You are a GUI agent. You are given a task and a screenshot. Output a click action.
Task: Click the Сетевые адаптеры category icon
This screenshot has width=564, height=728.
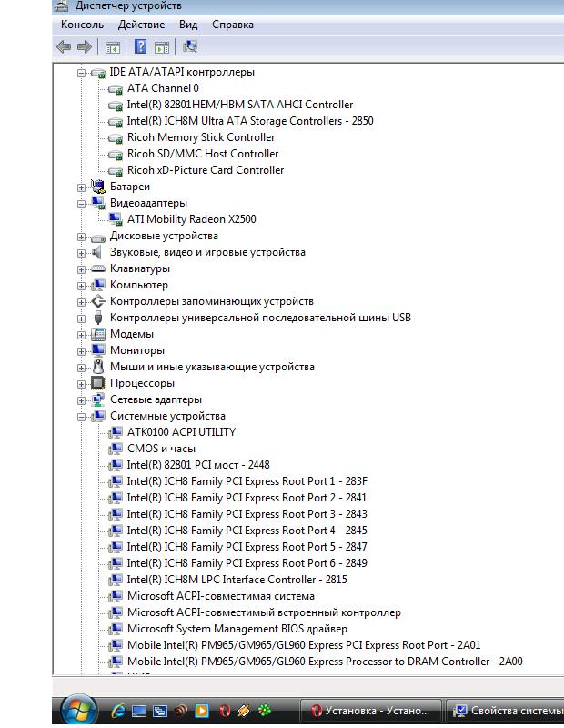click(x=98, y=399)
